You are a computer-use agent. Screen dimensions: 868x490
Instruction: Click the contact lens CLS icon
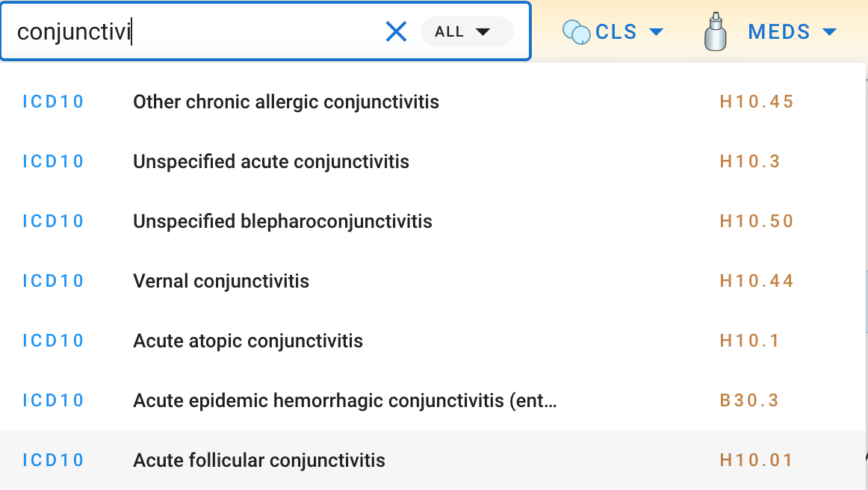click(x=576, y=31)
